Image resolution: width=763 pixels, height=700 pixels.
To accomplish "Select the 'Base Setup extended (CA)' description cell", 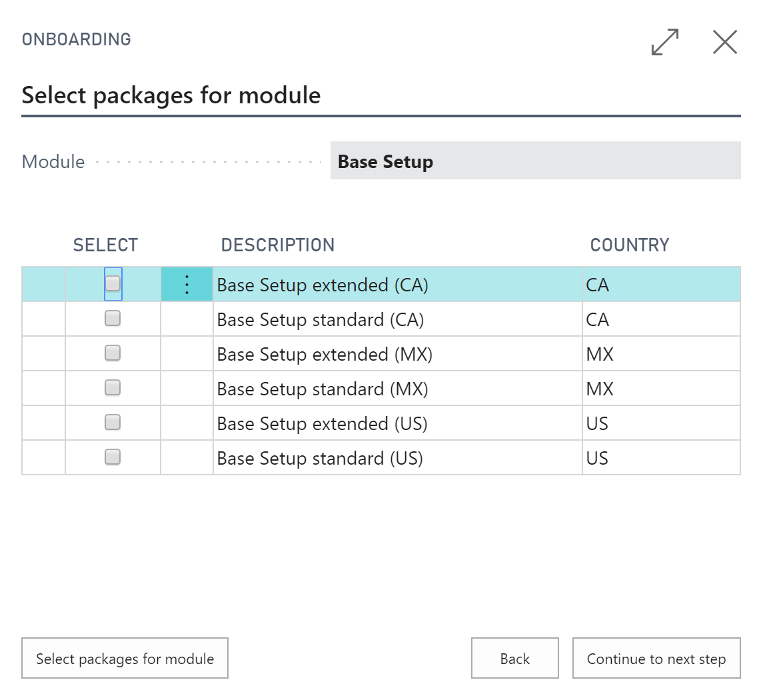I will [398, 284].
